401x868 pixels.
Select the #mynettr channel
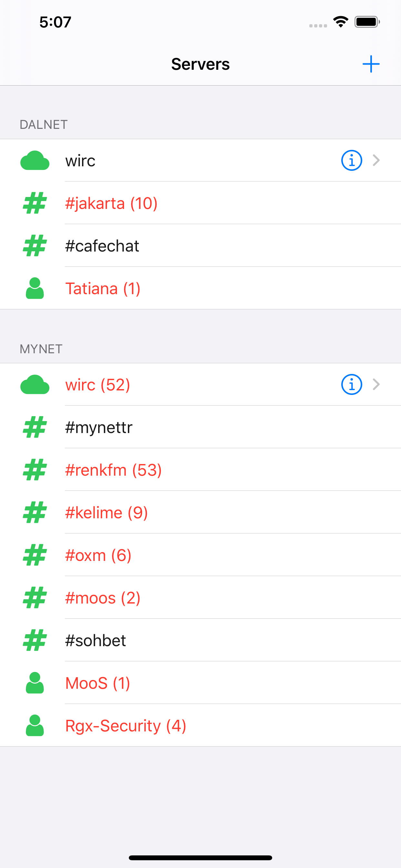click(x=200, y=427)
